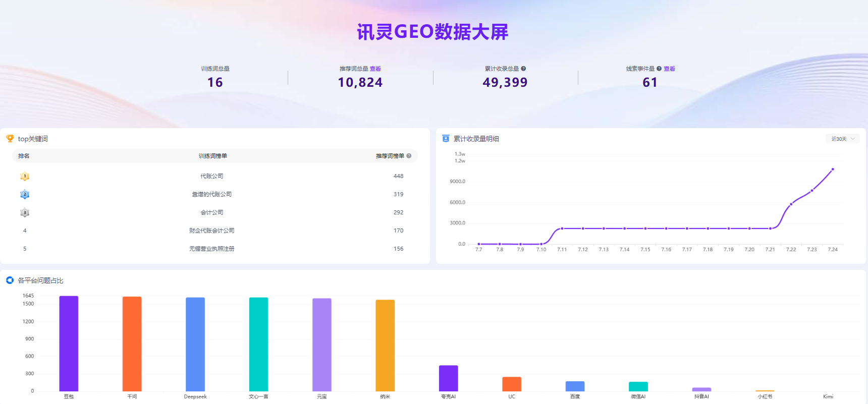Click the Kimi axis label

click(x=828, y=396)
